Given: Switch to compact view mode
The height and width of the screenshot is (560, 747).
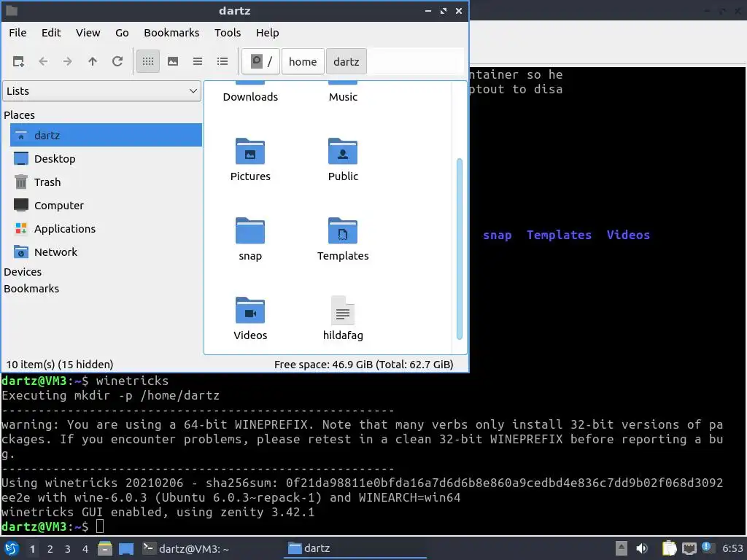Looking at the screenshot, I should tap(198, 61).
